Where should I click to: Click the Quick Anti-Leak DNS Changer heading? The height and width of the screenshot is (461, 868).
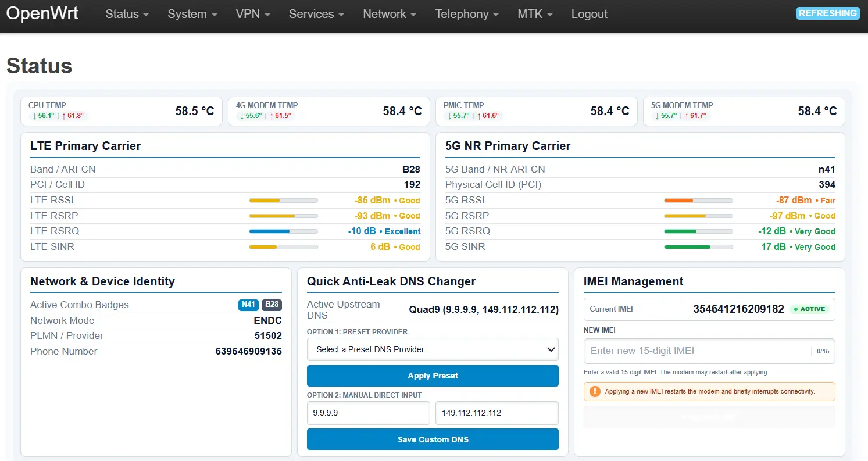click(391, 281)
